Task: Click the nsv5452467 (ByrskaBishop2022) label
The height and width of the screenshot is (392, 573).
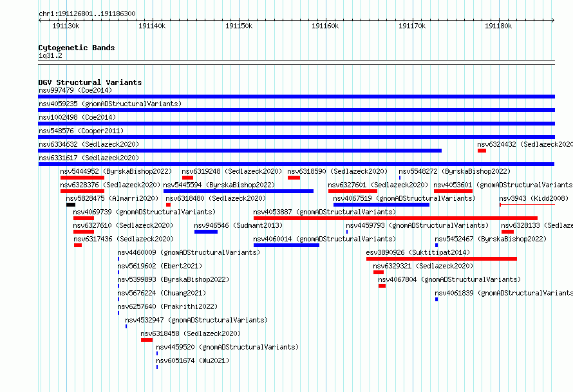Action: tap(491, 239)
